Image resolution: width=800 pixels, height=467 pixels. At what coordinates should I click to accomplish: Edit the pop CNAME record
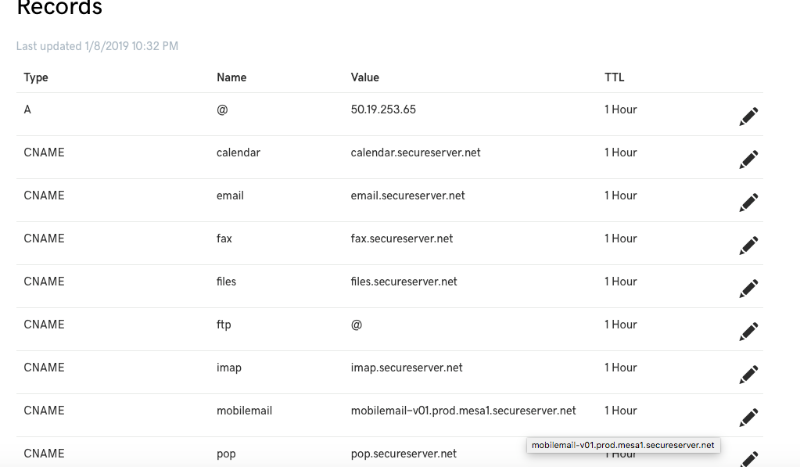point(748,459)
